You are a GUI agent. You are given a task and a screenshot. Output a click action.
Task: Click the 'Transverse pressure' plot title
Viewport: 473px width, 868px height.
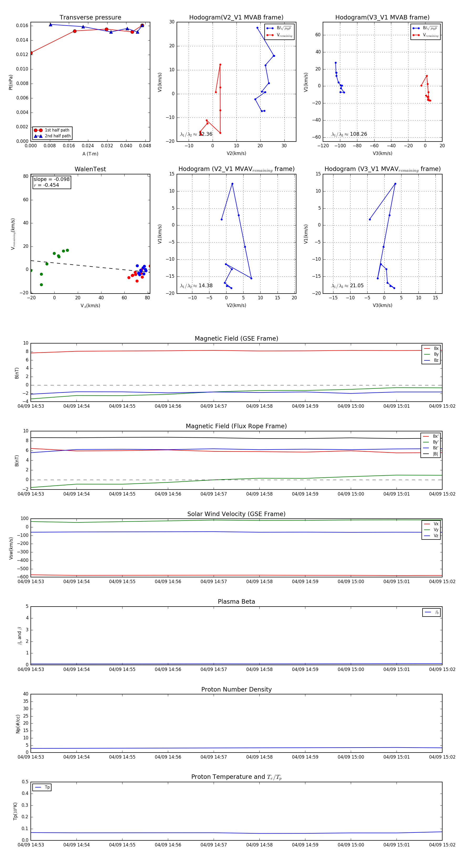(90, 18)
